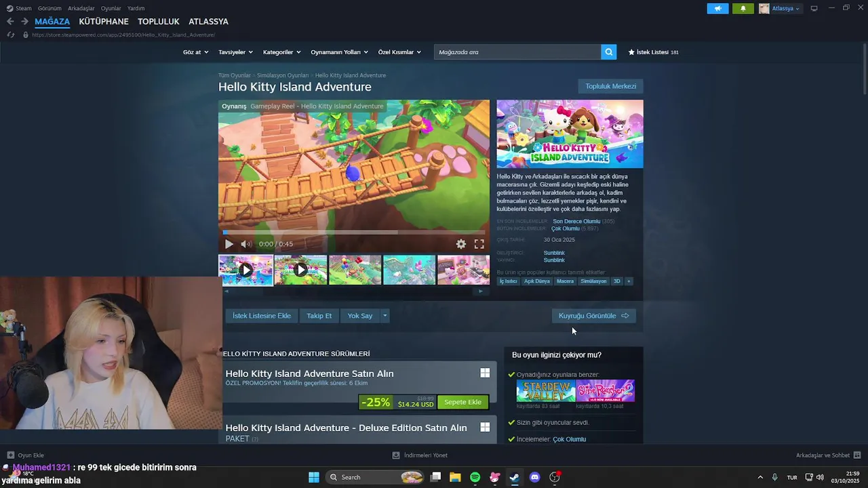The image size is (868, 488).
Task: Click the store search magnifier button
Action: point(609,52)
